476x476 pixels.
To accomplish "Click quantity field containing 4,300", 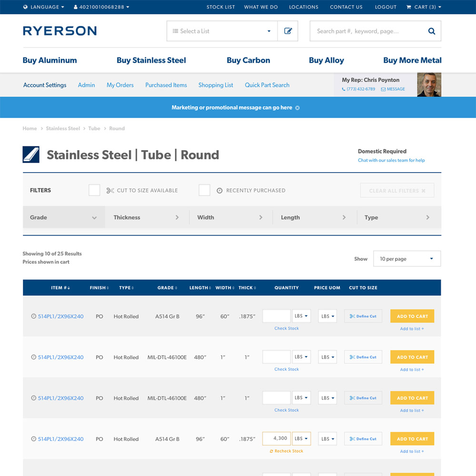I will point(276,438).
